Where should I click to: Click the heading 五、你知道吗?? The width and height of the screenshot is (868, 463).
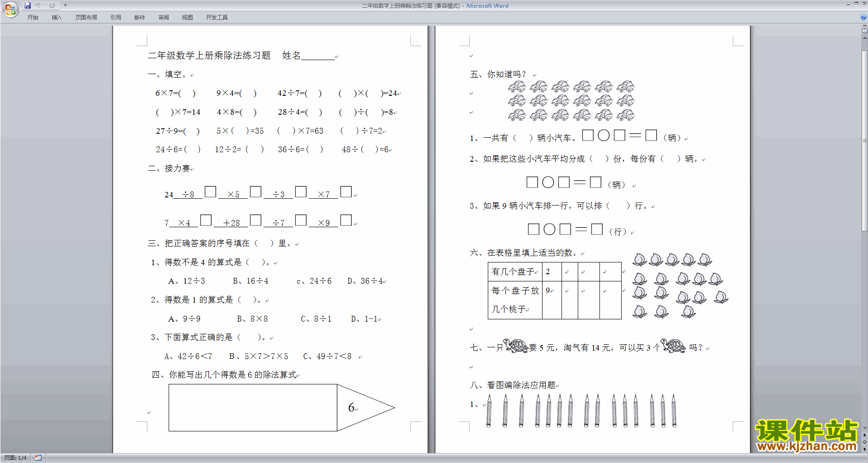pyautogui.click(x=498, y=75)
